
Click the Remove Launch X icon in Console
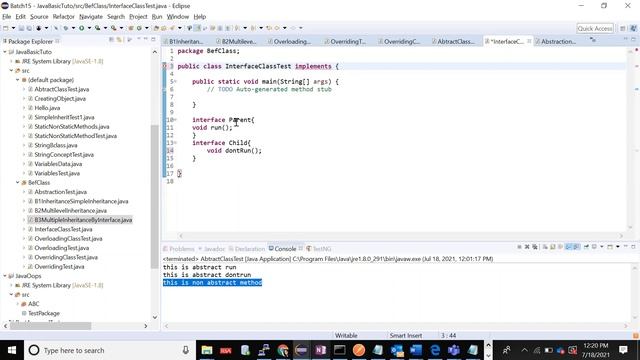point(527,247)
